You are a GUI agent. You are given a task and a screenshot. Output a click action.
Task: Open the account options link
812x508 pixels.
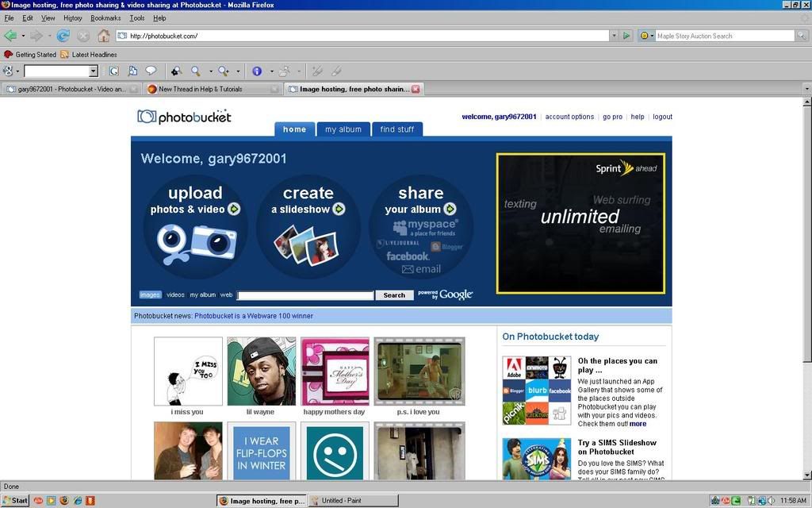(x=569, y=117)
